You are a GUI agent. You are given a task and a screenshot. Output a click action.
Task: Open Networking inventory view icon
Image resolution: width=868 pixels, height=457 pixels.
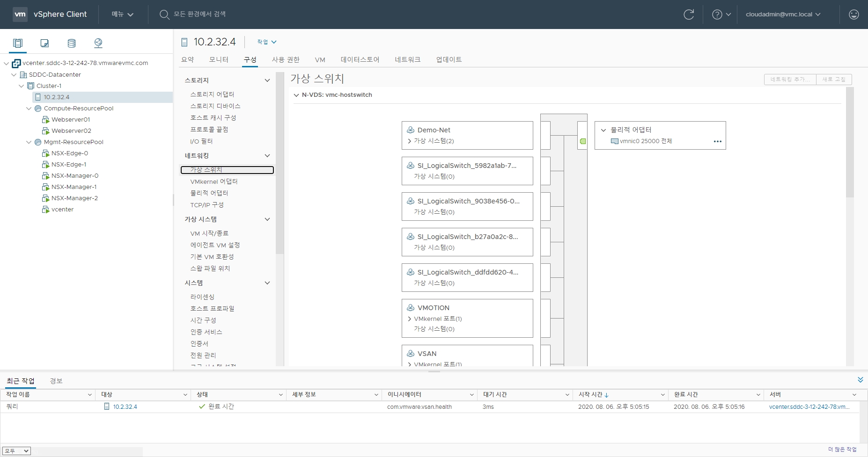[x=98, y=43]
